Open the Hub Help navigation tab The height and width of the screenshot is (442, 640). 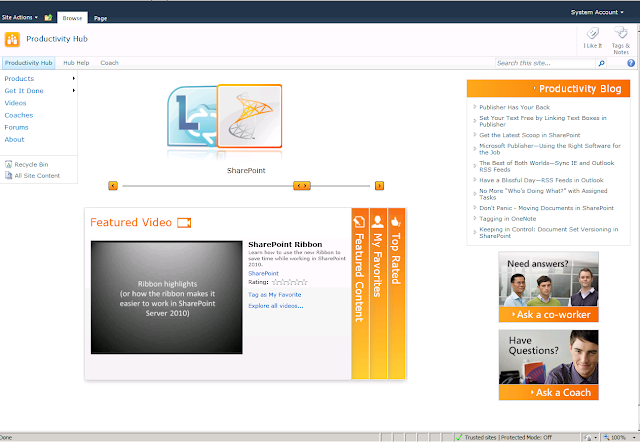click(76, 63)
